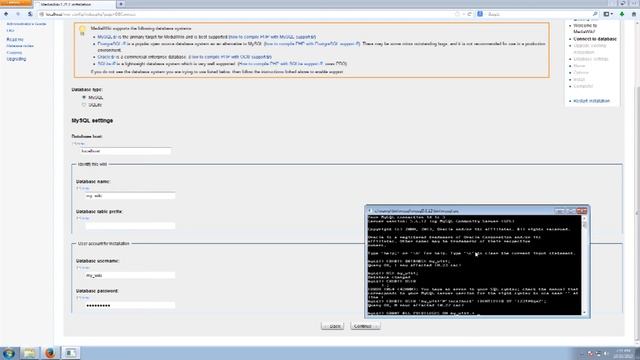Open File Explorer from the taskbar
Image resolution: width=640 pixels, height=360 pixels.
(x=29, y=353)
